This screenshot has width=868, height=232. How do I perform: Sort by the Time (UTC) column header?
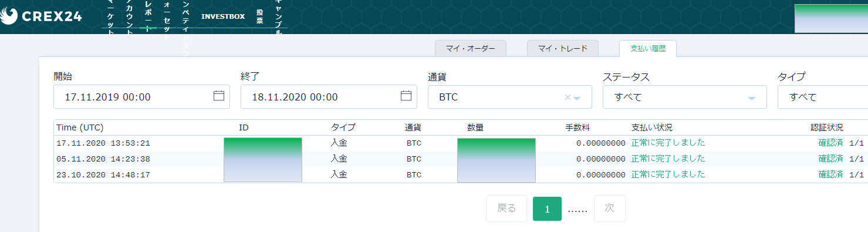[80, 127]
